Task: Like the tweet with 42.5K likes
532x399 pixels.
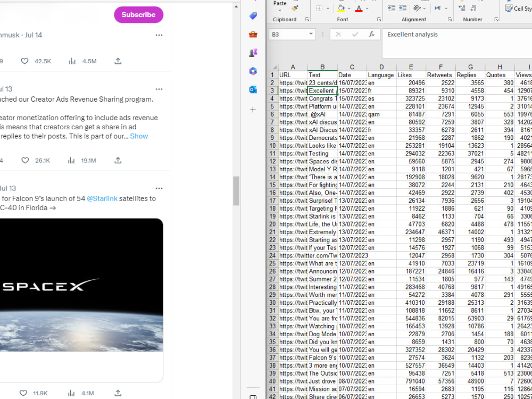Action: 25,61
